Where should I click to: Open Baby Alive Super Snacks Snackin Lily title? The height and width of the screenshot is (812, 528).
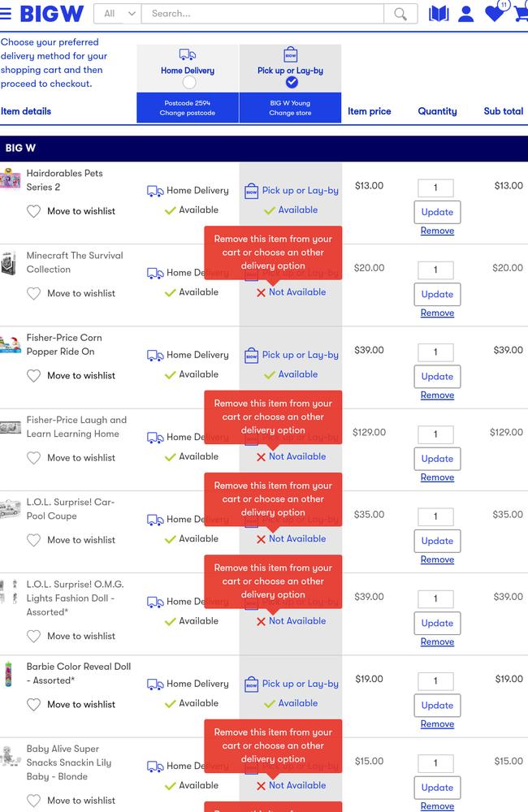click(69, 762)
